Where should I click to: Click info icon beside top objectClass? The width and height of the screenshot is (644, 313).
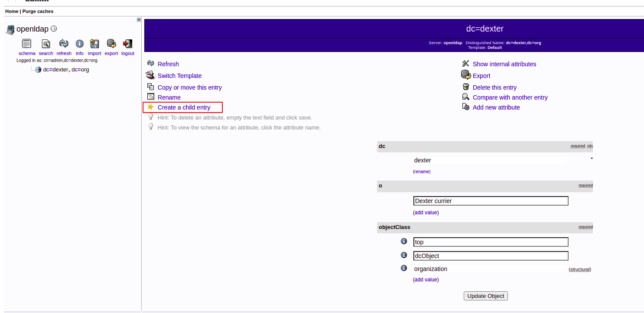point(404,241)
